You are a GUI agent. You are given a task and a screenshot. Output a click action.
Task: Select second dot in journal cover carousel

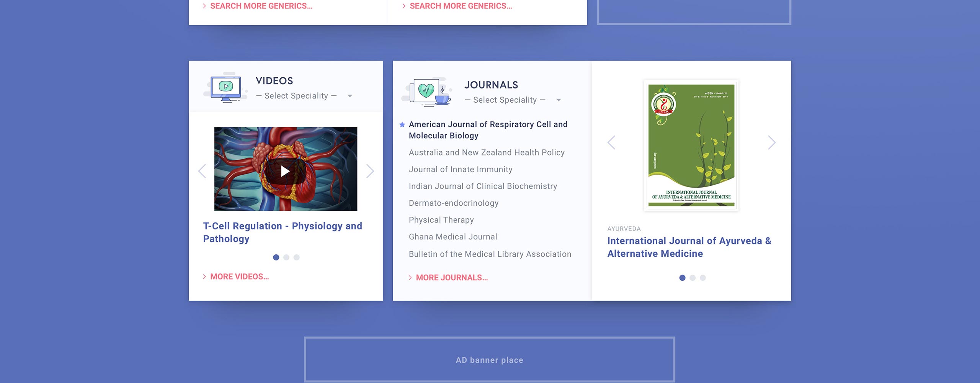pyautogui.click(x=693, y=278)
